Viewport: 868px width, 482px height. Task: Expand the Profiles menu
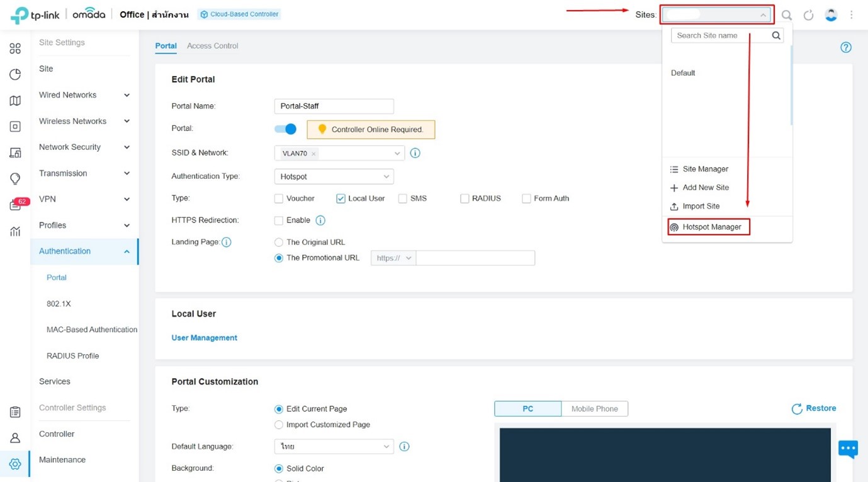[84, 225]
